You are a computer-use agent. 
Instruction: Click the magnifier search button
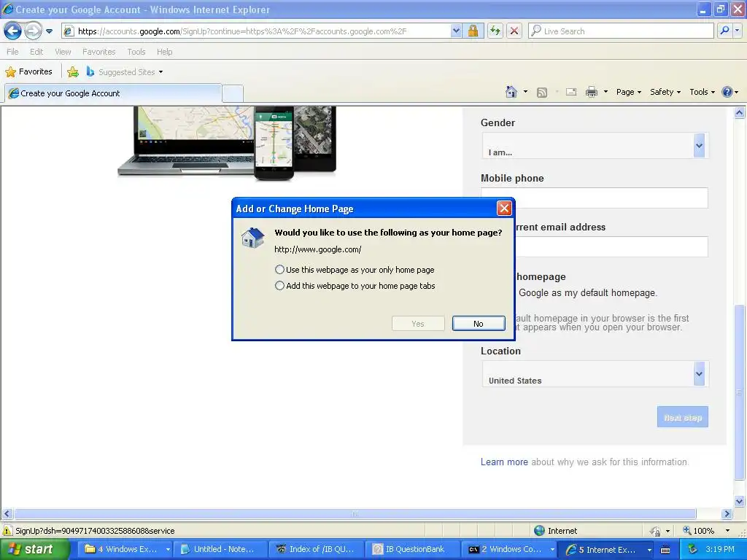pyautogui.click(x=724, y=31)
